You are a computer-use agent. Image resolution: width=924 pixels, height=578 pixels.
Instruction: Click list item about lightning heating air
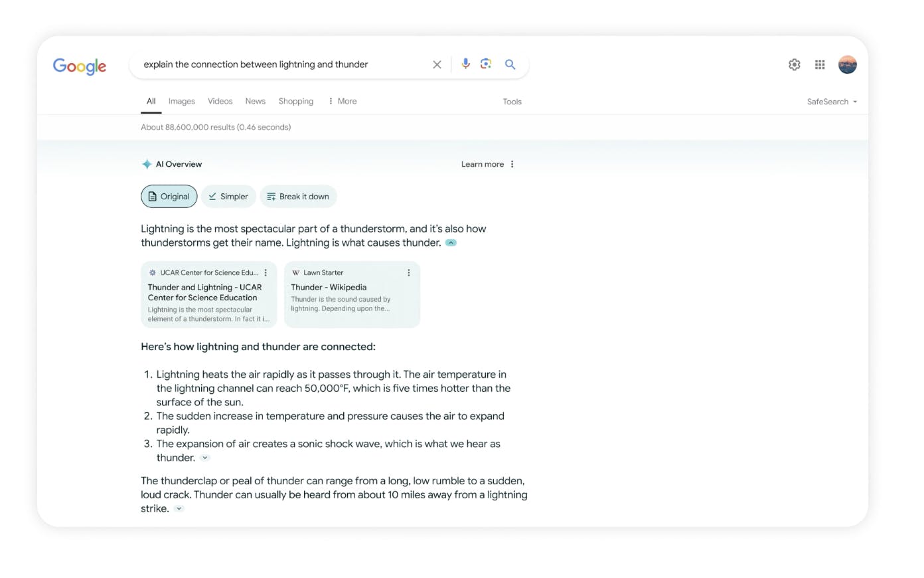pyautogui.click(x=333, y=388)
